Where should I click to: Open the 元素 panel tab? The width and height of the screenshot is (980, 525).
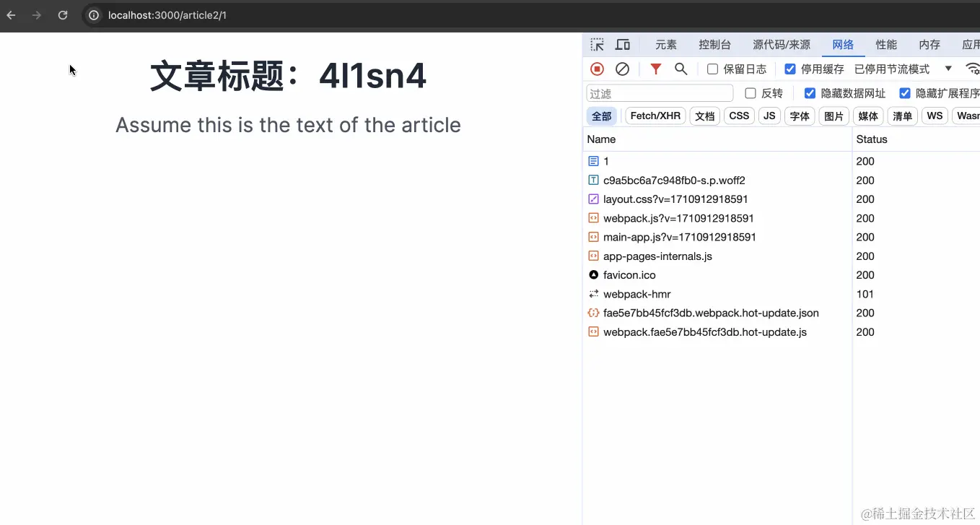tap(665, 44)
